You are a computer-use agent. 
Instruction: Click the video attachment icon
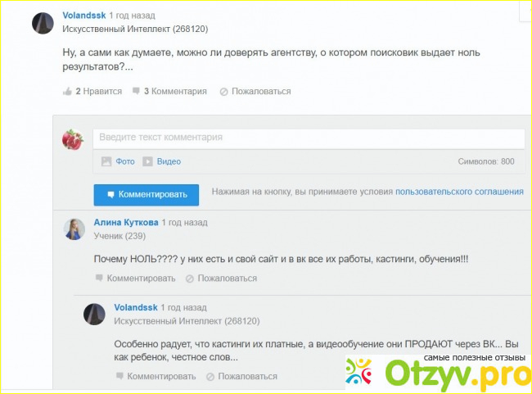[147, 162]
